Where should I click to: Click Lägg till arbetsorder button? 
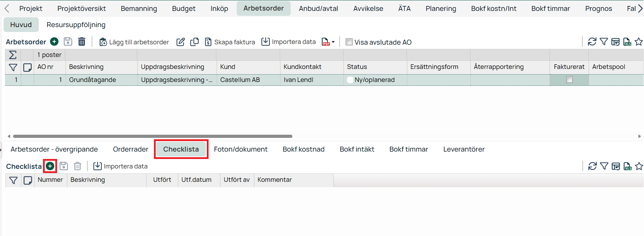point(134,42)
